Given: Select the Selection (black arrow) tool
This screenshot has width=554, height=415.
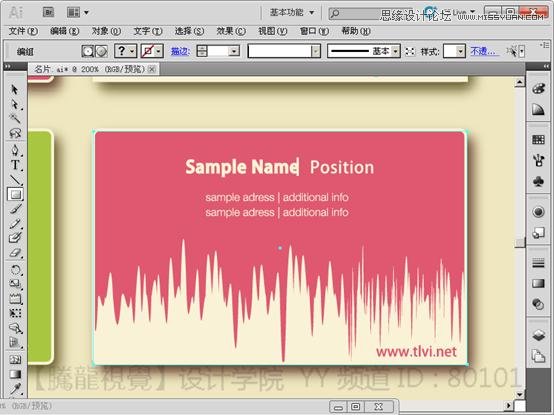Looking at the screenshot, I should click(x=14, y=89).
